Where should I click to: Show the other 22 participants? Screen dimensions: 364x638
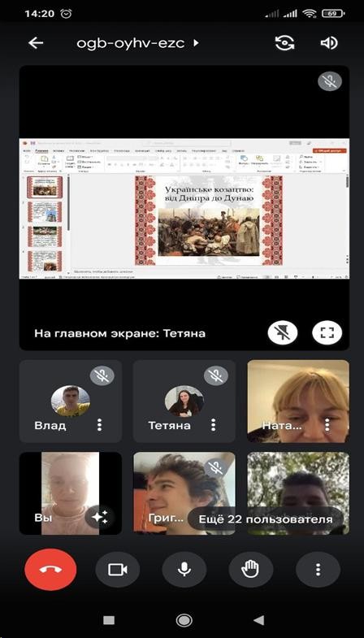coord(265,519)
